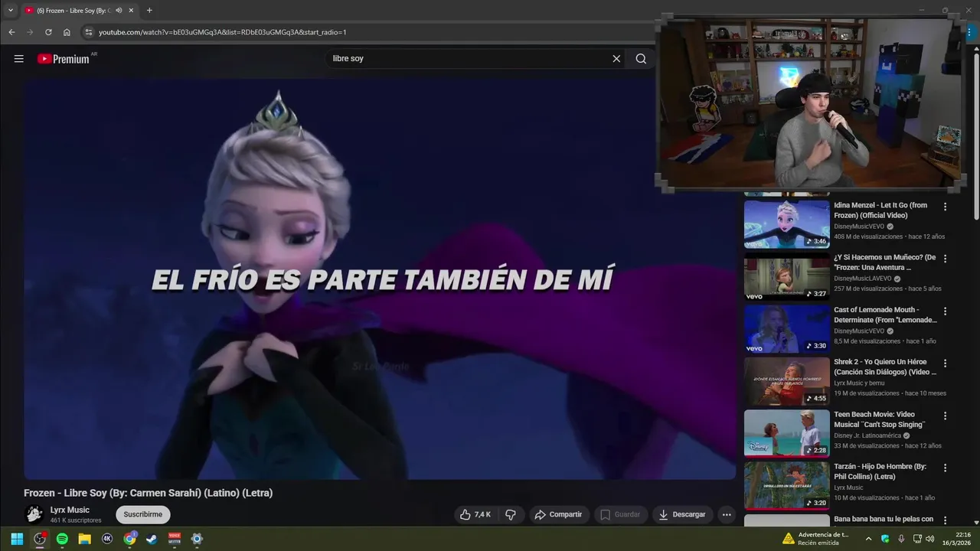Open options menu for Shrek 2 video

(945, 364)
